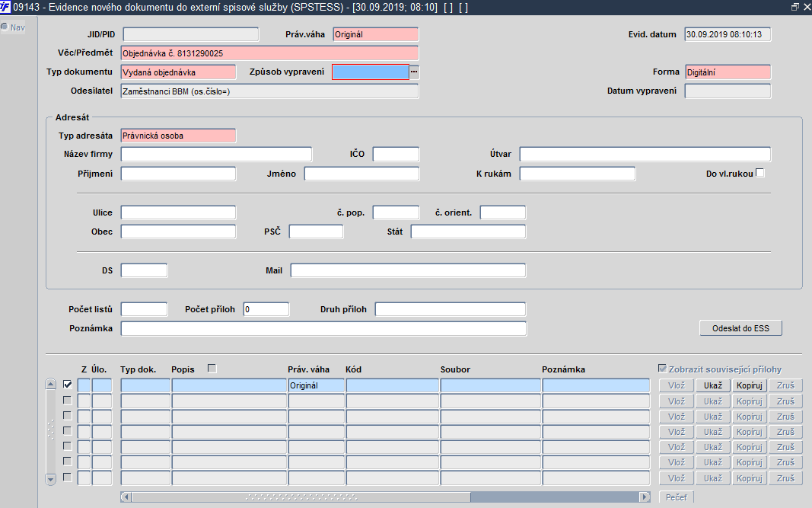Uncheck the first attachment row checkbox

coord(67,385)
